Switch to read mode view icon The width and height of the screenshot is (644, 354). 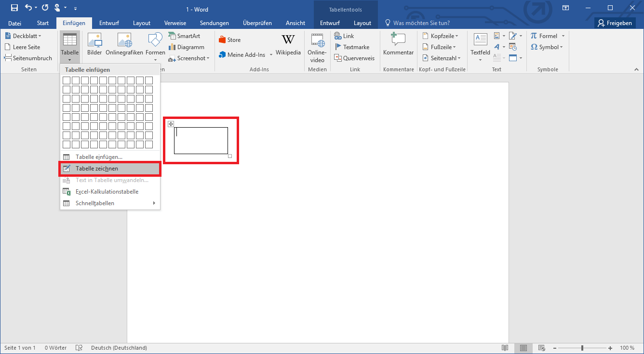pos(505,348)
